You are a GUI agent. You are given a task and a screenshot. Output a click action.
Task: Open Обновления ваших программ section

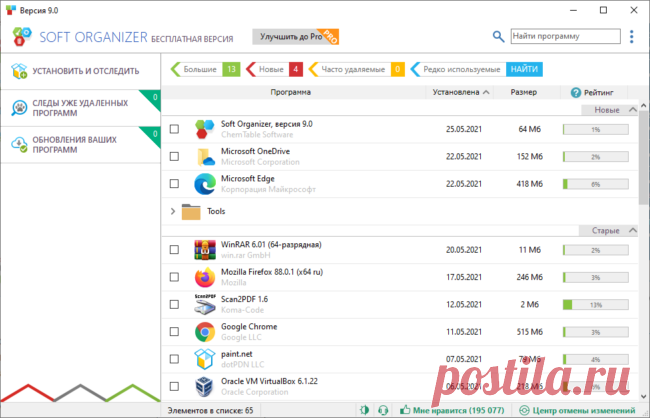[x=81, y=144]
